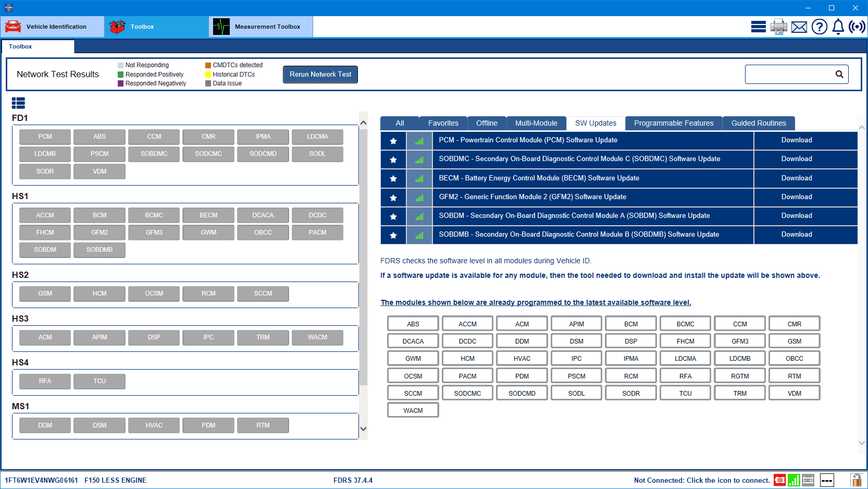Toggle favorite star for BECM Software Update
The height and width of the screenshot is (489, 868).
pos(393,179)
